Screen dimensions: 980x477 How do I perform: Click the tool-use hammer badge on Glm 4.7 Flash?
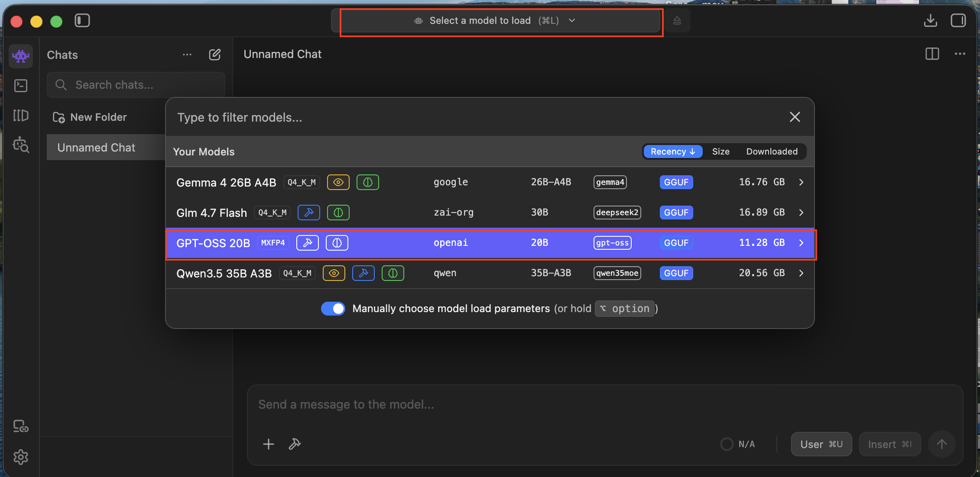point(309,213)
